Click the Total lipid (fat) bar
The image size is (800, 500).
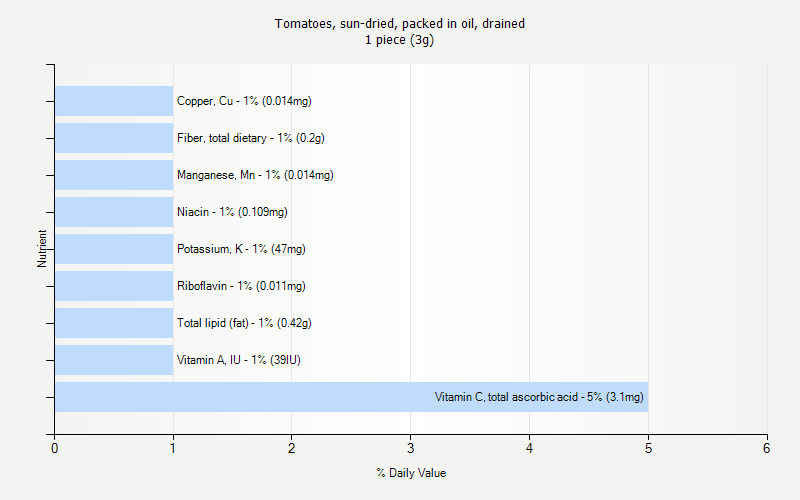[114, 323]
